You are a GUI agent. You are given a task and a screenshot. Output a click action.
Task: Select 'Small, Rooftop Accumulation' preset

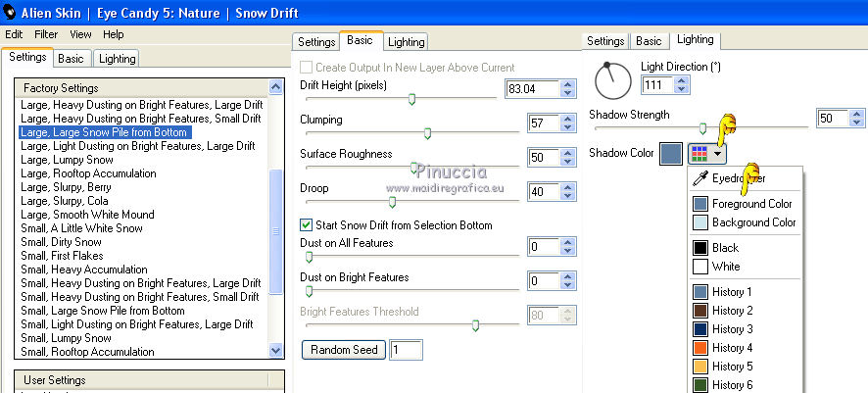[x=87, y=352]
